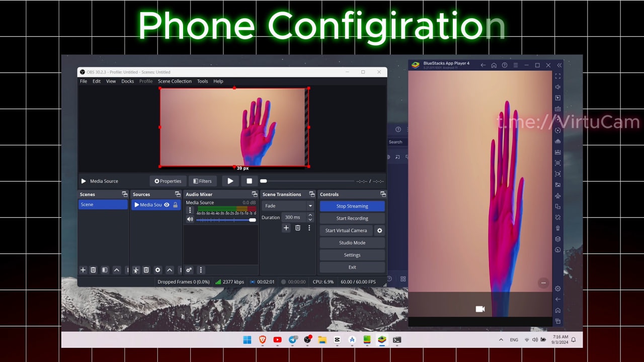Increase the transition Duration with the stepper arrow
This screenshot has height=362, width=644.
pos(310,215)
